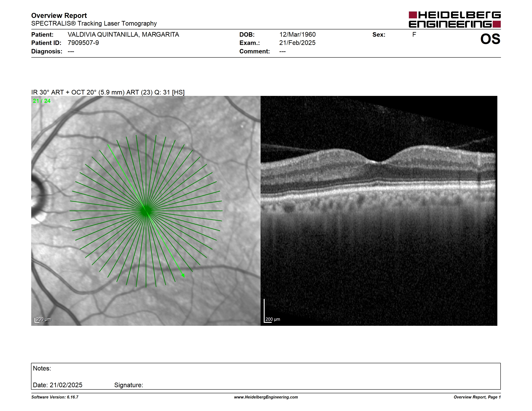Click DOB value '12/Mar/1960'
This screenshot has width=532, height=411.
(x=297, y=35)
